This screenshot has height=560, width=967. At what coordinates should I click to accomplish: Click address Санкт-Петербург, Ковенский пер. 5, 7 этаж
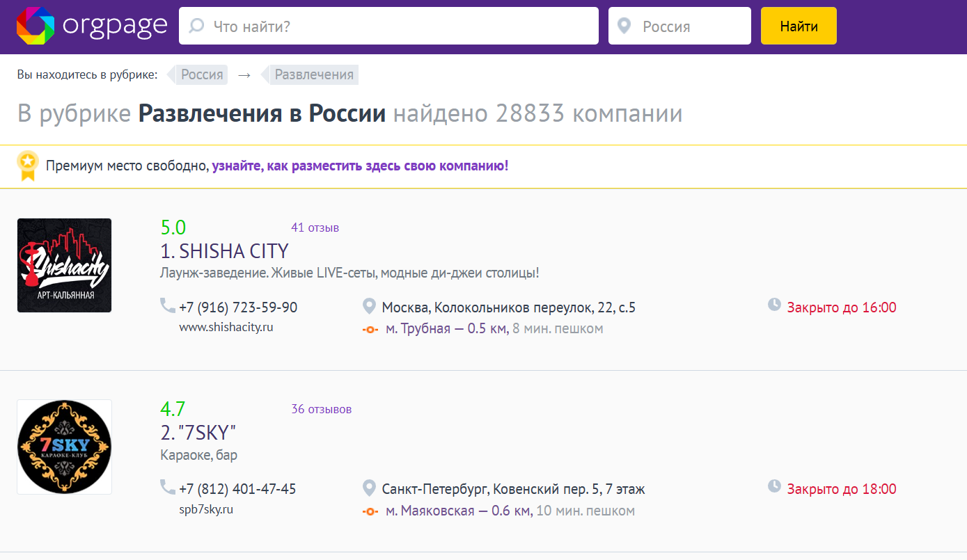pyautogui.click(x=514, y=489)
